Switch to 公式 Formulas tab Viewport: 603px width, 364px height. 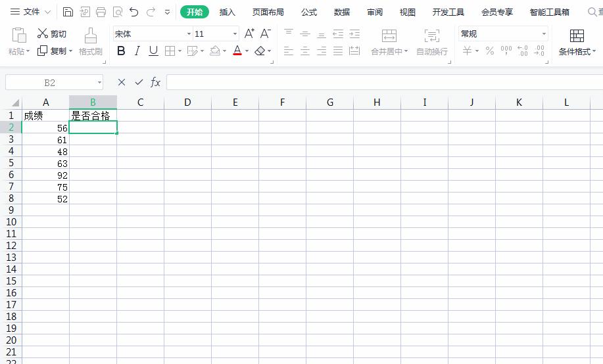click(309, 12)
